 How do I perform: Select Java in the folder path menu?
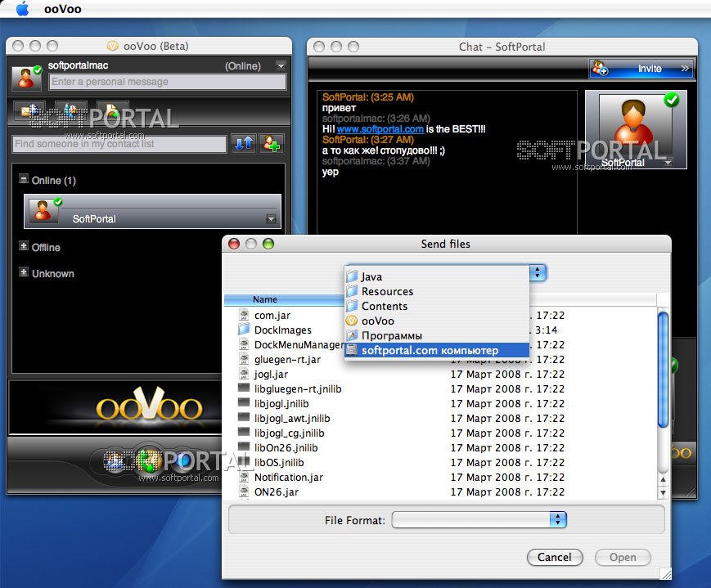pos(437,276)
